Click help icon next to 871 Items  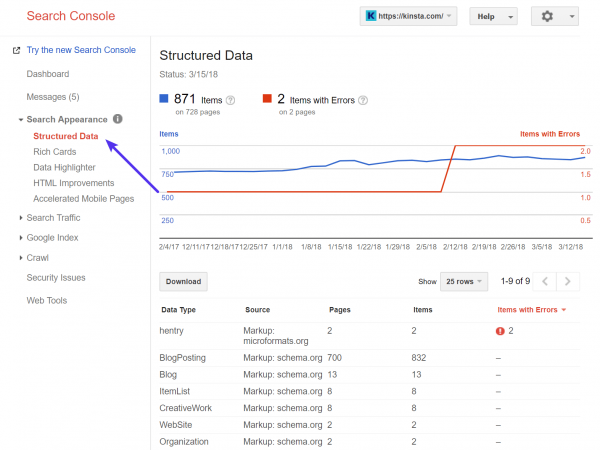tap(231, 100)
